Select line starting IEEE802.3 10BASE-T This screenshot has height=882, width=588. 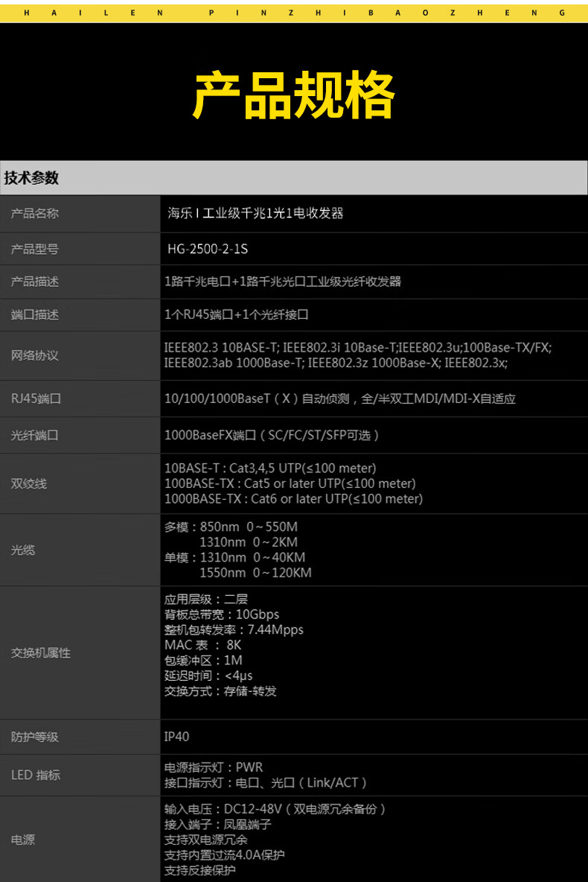coord(358,348)
